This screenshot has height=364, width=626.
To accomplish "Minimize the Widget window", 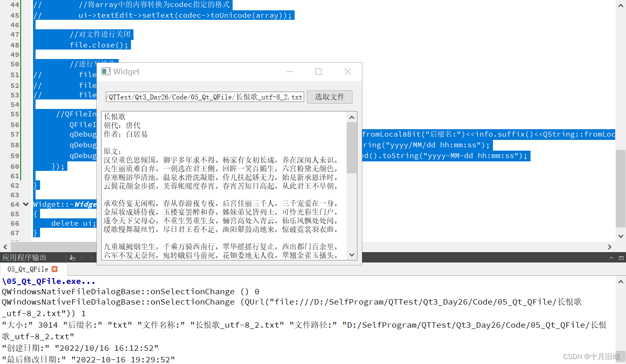I will tap(290, 71).
